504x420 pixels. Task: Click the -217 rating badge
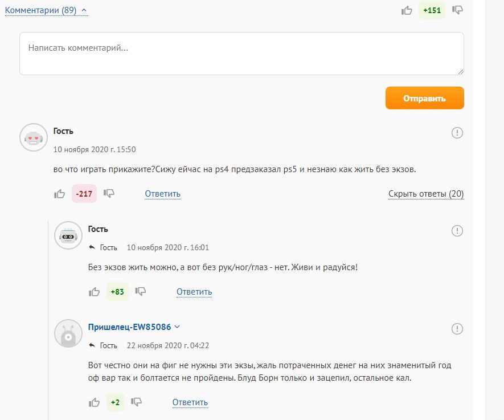[84, 194]
